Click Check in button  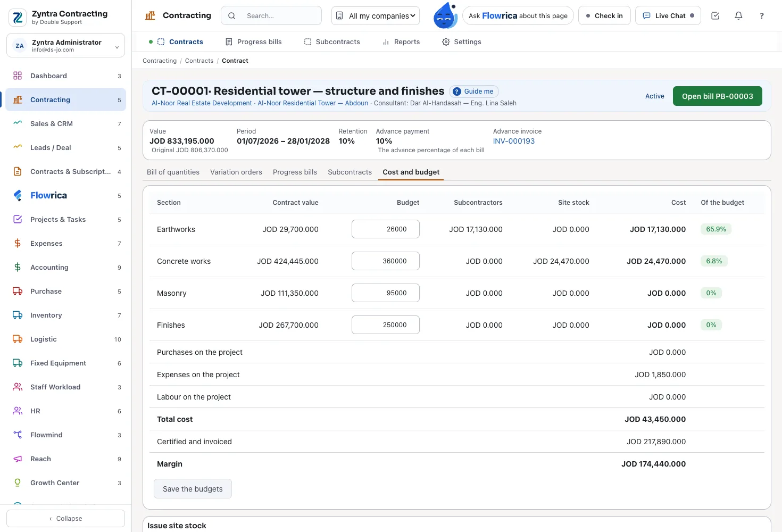point(604,16)
